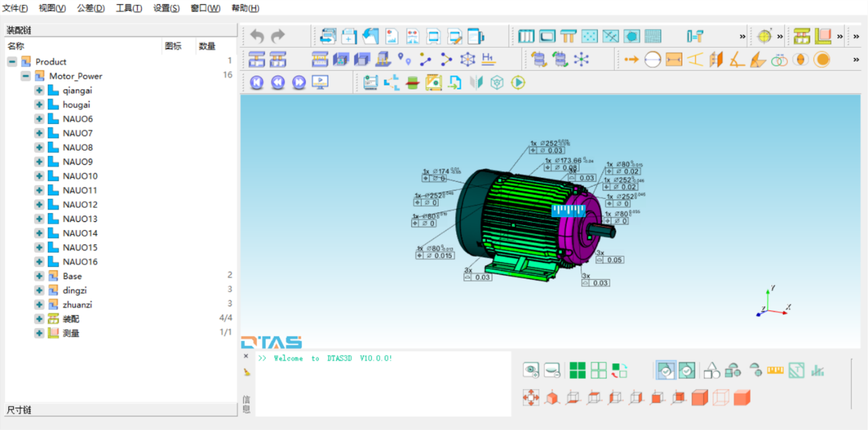The image size is (868, 430).
Task: Open the 公差 menu
Action: point(90,8)
